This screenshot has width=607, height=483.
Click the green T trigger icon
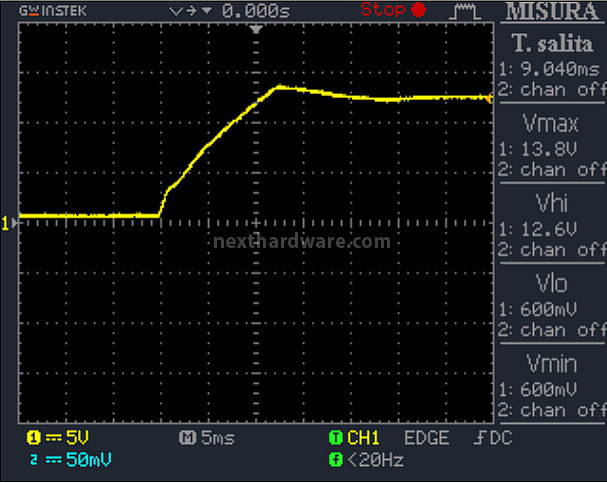(336, 438)
